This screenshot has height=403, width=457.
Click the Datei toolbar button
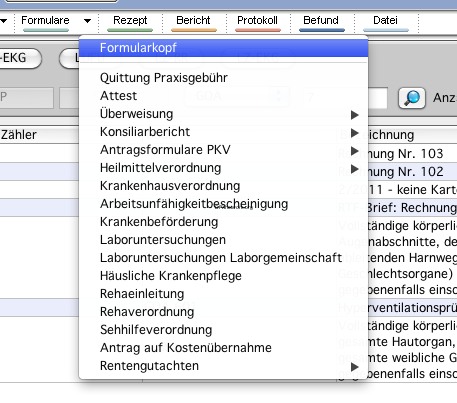[385, 22]
